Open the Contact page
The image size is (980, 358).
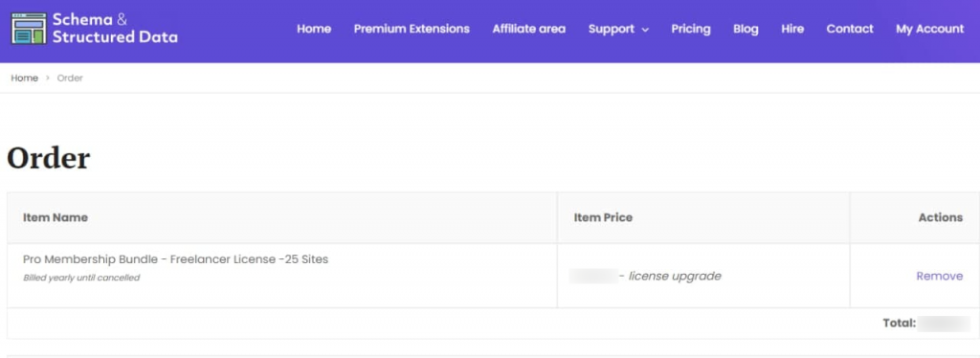[850, 29]
